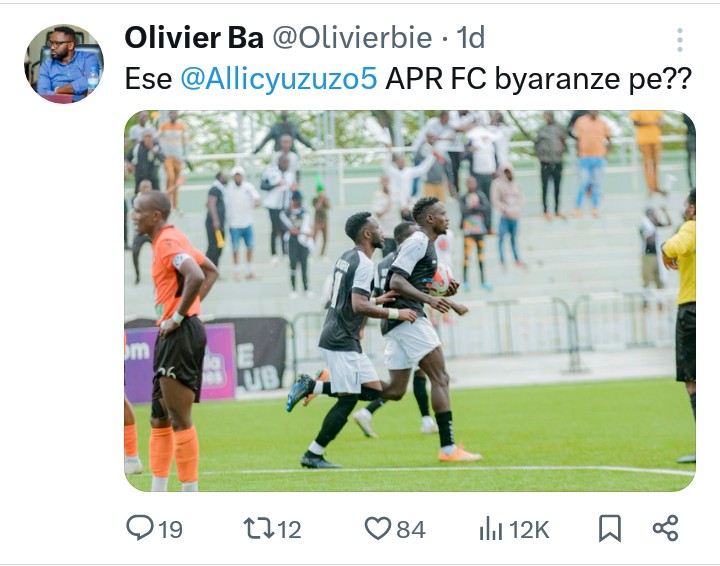Open the reply speech bubble icon
Viewport: 720px width, 566px height.
tap(140, 528)
